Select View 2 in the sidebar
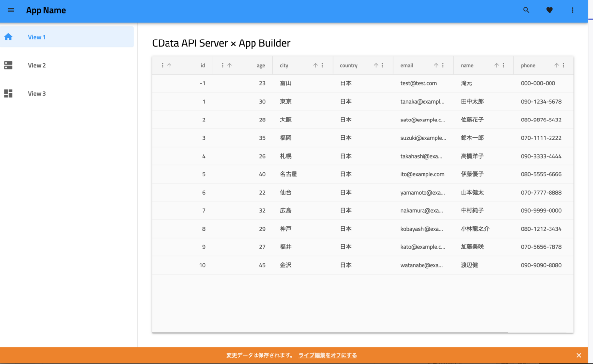The height and width of the screenshot is (364, 593). [67, 65]
